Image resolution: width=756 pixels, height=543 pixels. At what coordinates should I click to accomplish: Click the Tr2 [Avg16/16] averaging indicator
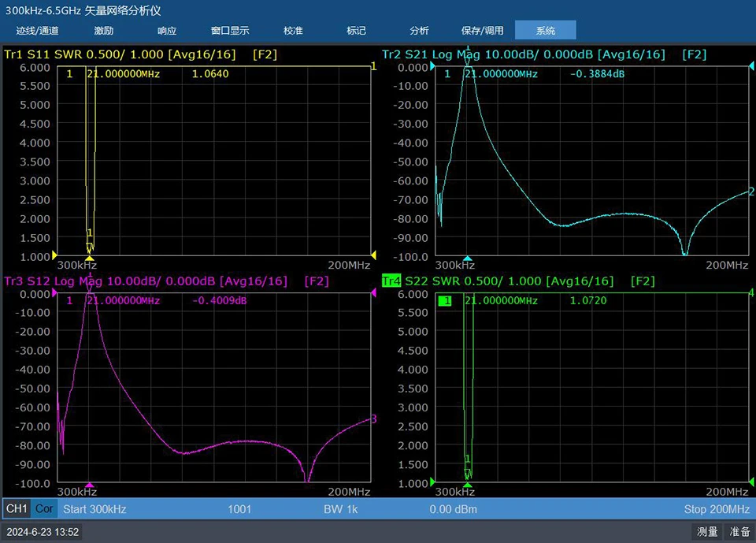point(631,54)
